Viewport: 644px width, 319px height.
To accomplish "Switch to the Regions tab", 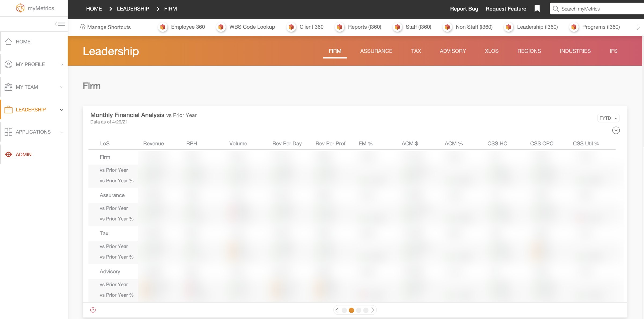I will tap(529, 51).
